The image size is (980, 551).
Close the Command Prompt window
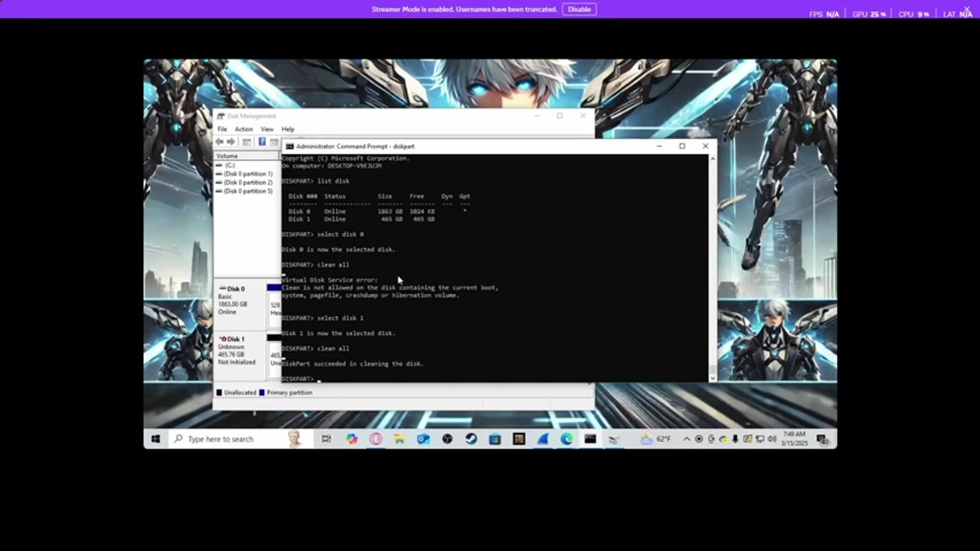pos(705,146)
